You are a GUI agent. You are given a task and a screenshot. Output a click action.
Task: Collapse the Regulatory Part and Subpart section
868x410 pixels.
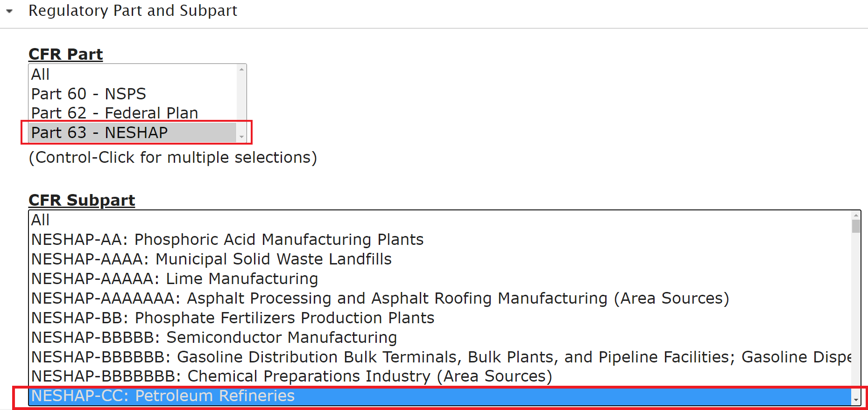pos(9,11)
